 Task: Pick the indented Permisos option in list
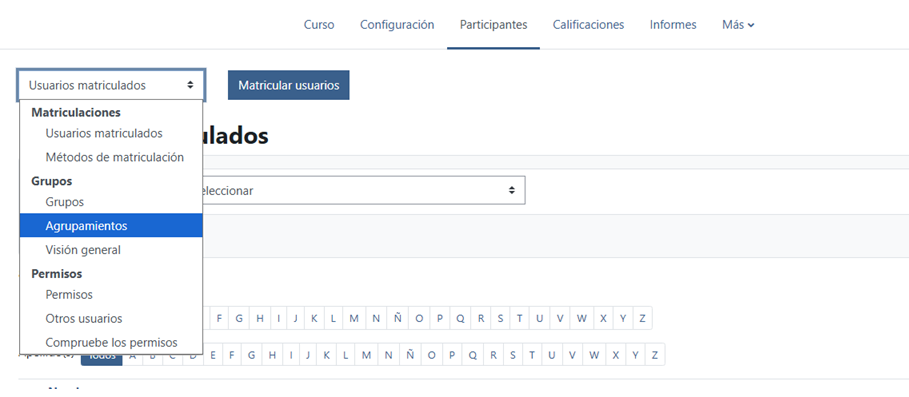(x=111, y=294)
